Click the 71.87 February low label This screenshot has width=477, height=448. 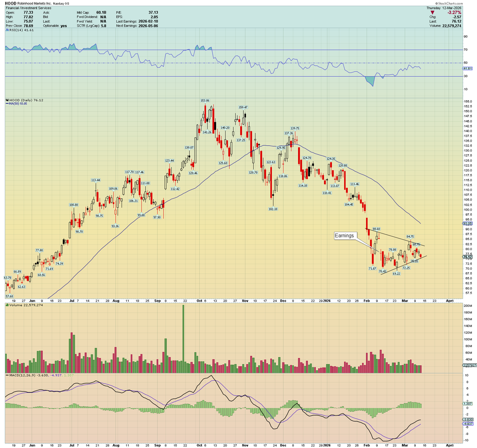tap(372, 269)
